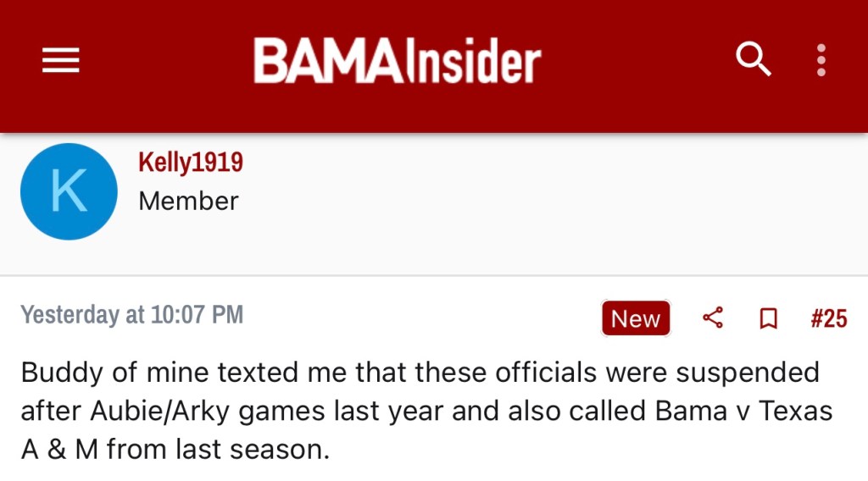868x481 pixels.
Task: Open the Kelly1919 profile link
Action: 191,162
